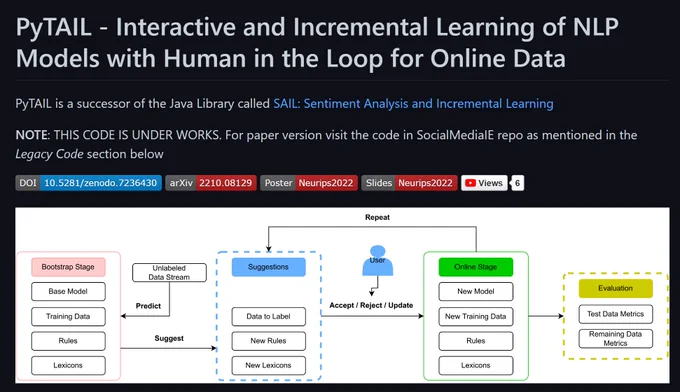Click the YouTube Views badge

point(484,183)
